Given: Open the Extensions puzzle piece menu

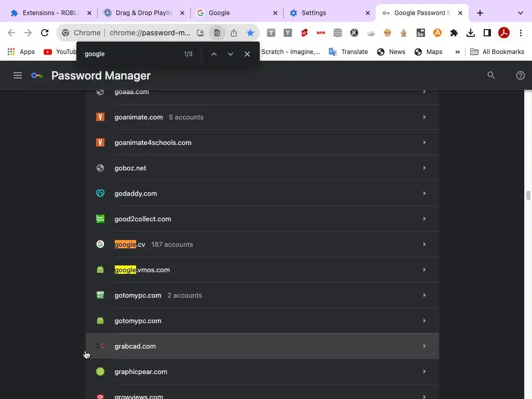Looking at the screenshot, I should point(454,33).
